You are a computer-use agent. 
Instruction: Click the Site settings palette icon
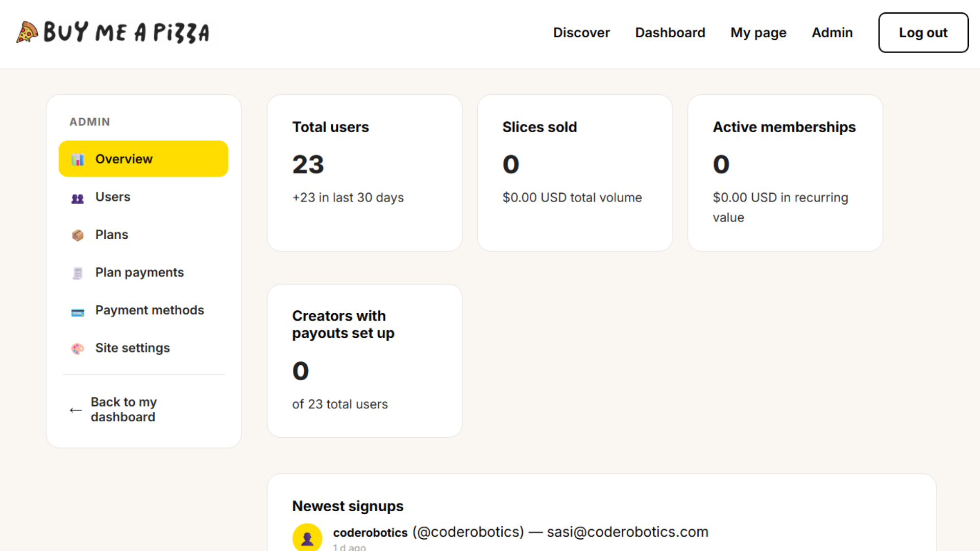[x=78, y=348]
